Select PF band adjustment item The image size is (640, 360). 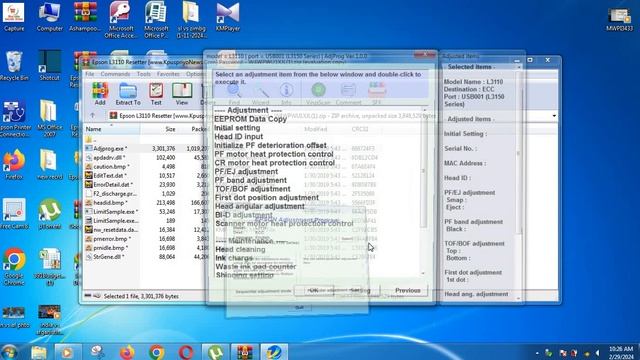pyautogui.click(x=250, y=180)
